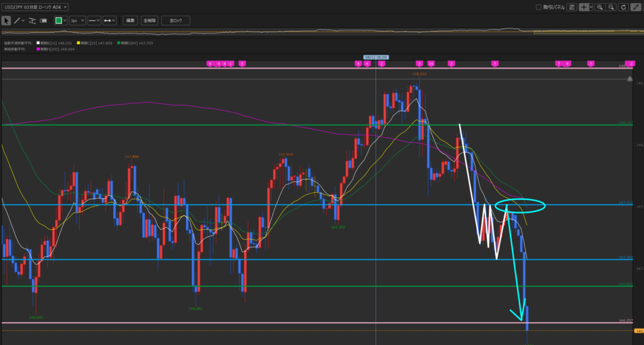Click the zoom in magnifier icon

(599, 7)
